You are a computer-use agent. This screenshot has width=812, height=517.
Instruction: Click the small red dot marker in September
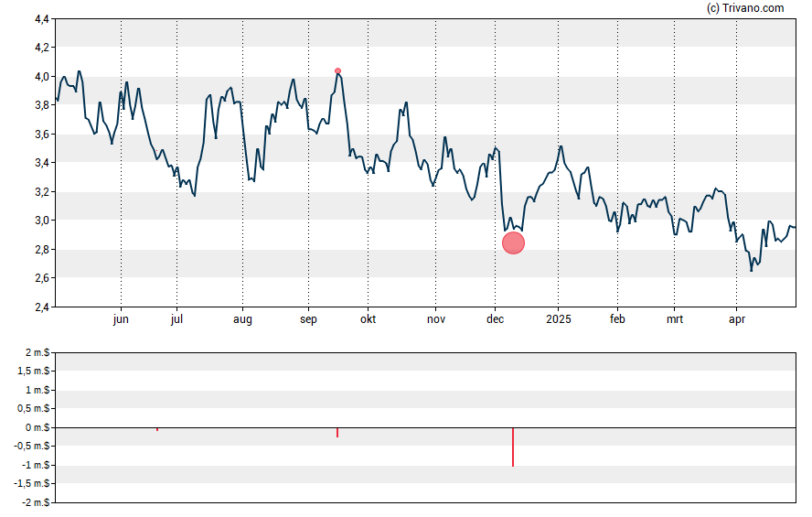(x=337, y=71)
